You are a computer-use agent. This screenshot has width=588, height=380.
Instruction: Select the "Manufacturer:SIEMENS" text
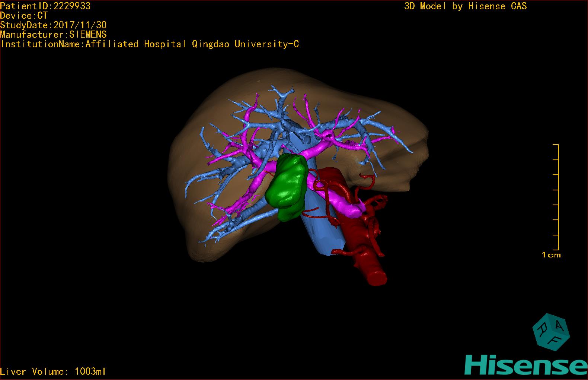[x=53, y=35]
